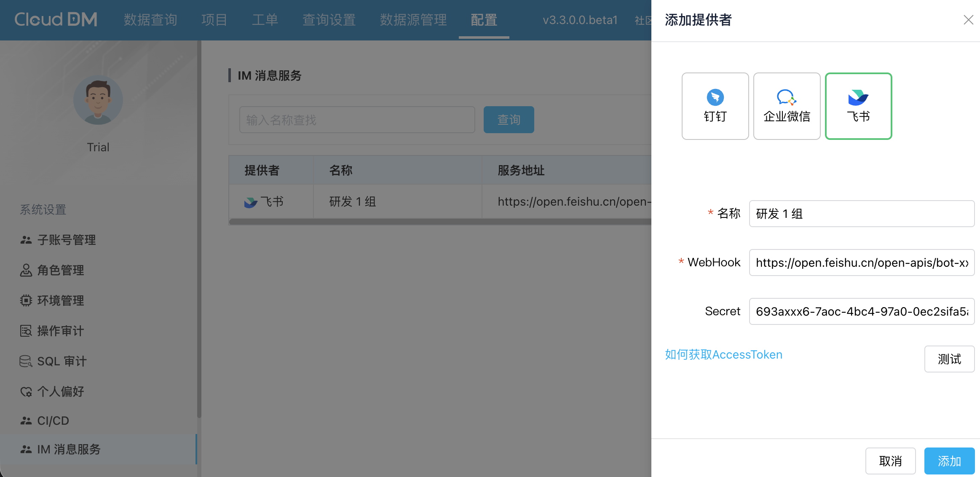Click the blue 添加 button
Image resolution: width=980 pixels, height=477 pixels.
949,461
